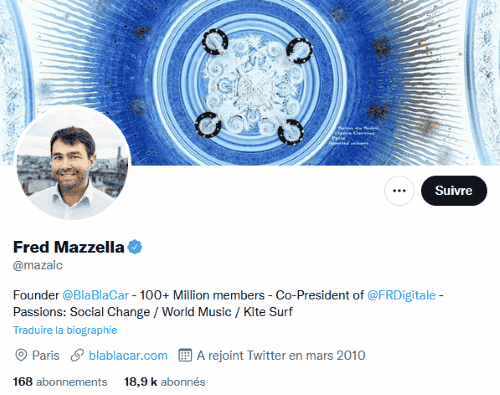The image size is (500, 395).
Task: View the 18,9 k abonnés list
Action: tap(165, 382)
